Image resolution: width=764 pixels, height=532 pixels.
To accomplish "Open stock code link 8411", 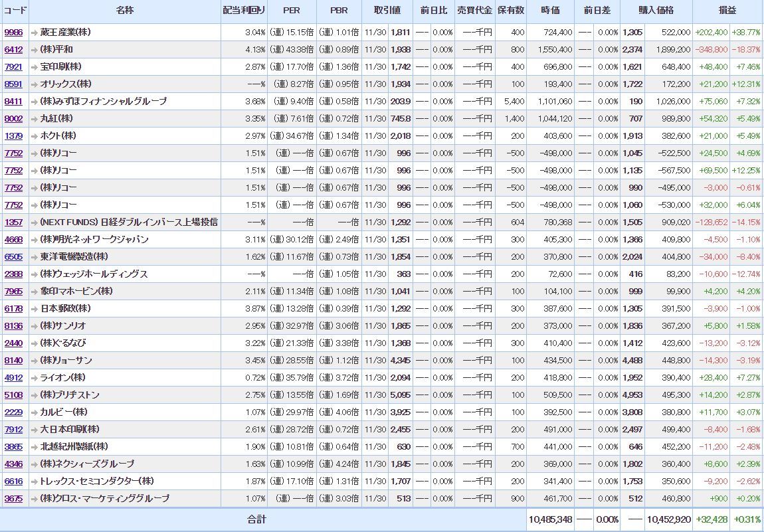I will click(x=13, y=102).
